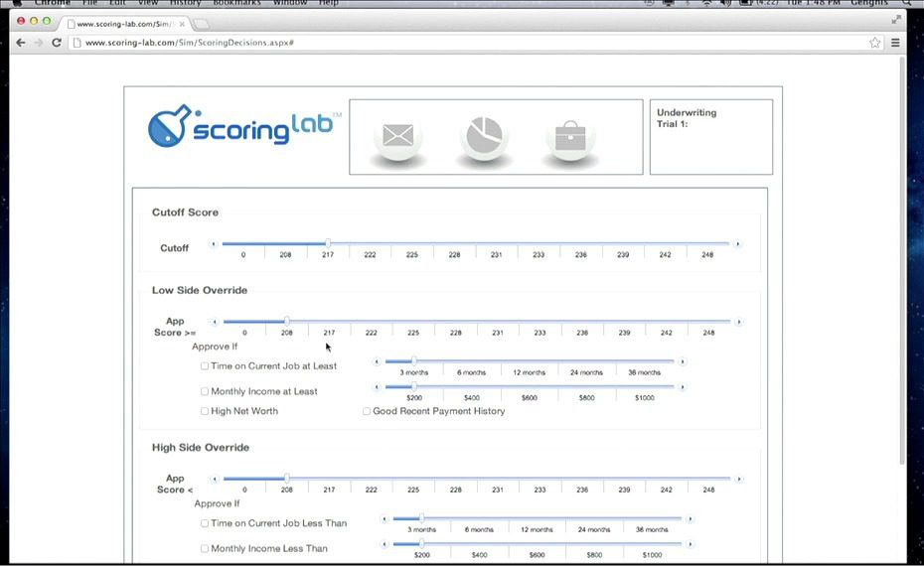Open the pie chart reports icon
This screenshot has height=566, width=924.
(484, 136)
